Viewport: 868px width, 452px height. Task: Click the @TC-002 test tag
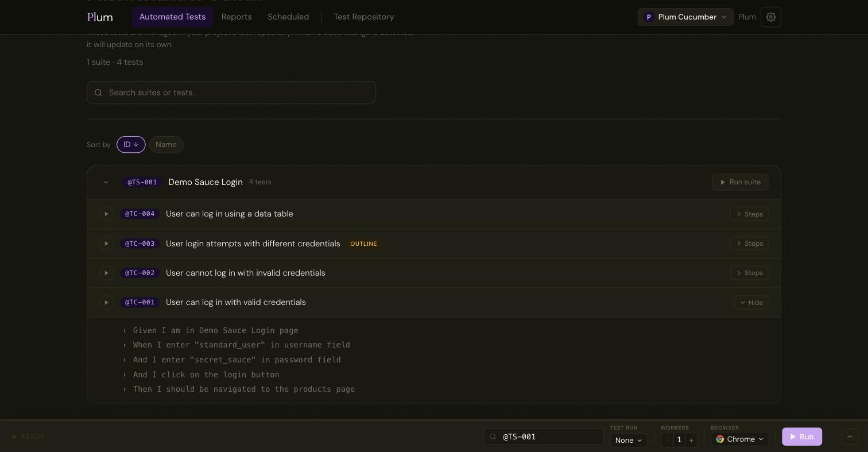pyautogui.click(x=140, y=273)
